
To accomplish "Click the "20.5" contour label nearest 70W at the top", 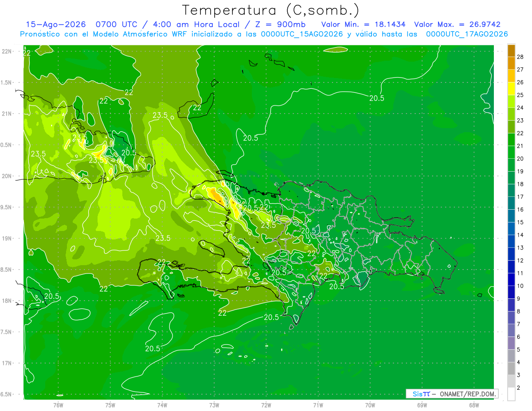I will pyautogui.click(x=376, y=98).
